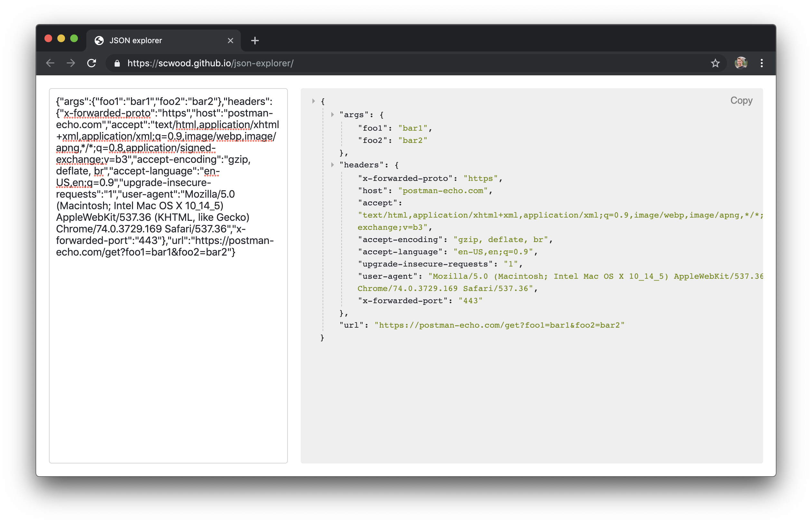Collapse the "headers" node triangle
The image size is (812, 524).
[x=332, y=165]
